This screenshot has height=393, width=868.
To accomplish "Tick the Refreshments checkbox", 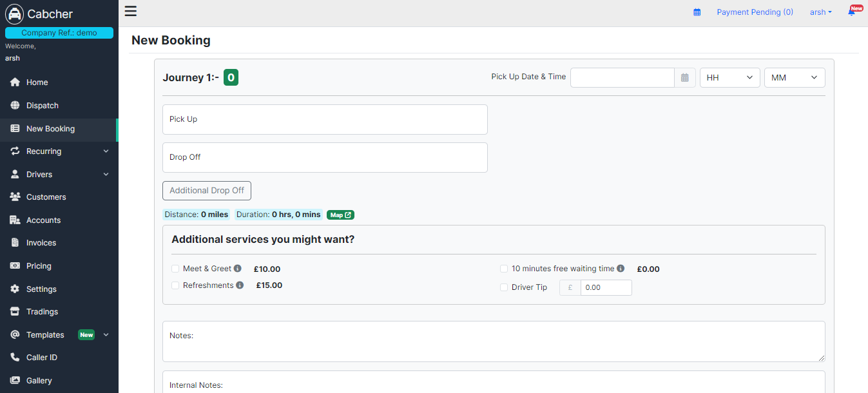I will point(175,285).
